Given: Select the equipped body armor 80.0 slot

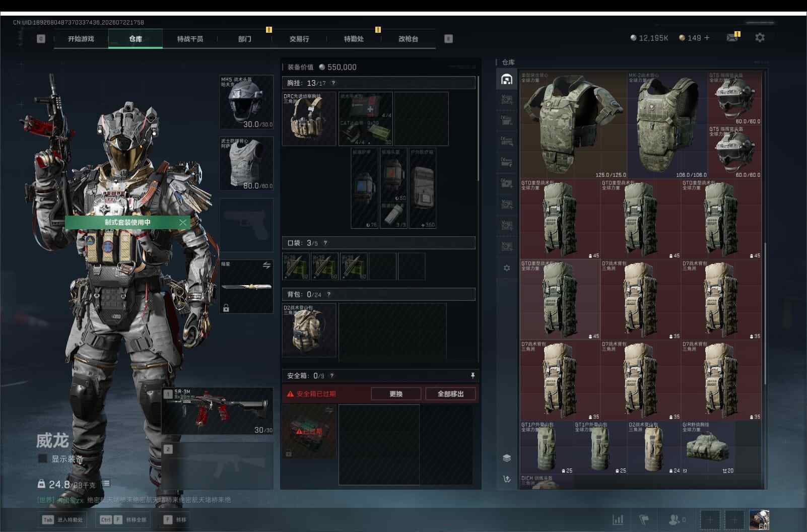Looking at the screenshot, I should 247,164.
